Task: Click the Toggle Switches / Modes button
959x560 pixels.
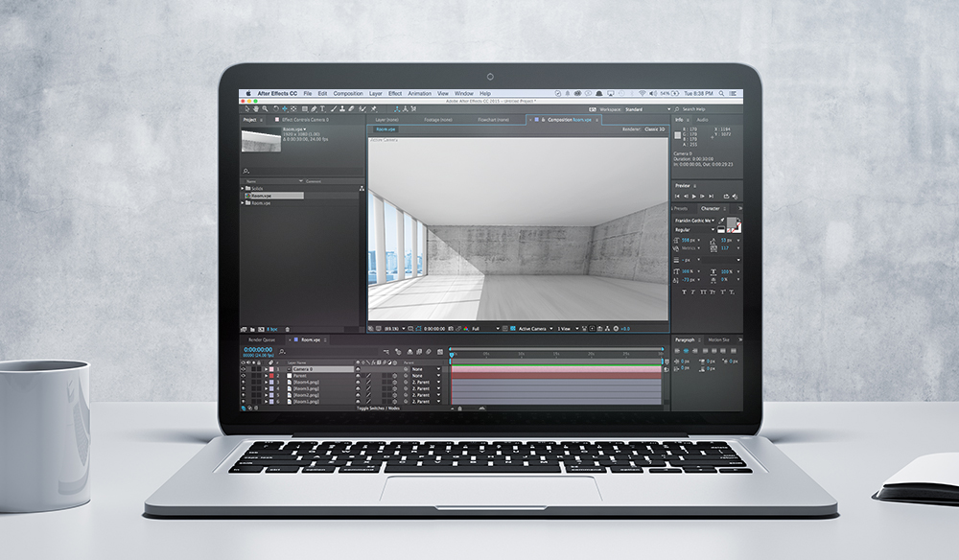Action: coord(378,408)
